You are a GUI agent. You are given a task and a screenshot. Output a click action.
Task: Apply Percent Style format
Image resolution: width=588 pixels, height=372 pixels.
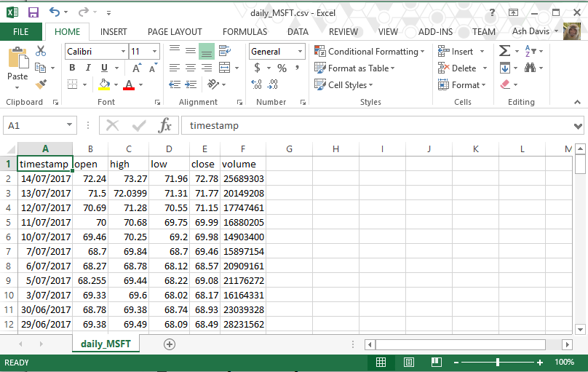coord(282,68)
